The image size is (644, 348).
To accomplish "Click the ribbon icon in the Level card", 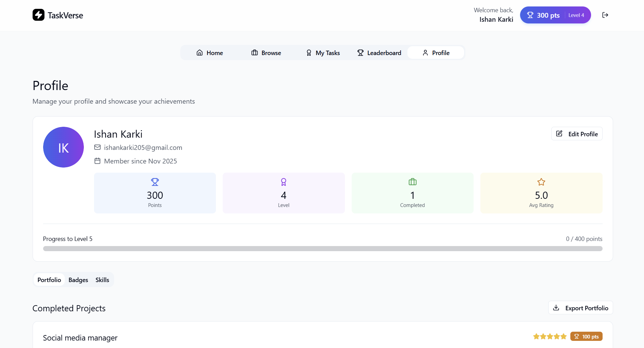I will 283,182.
